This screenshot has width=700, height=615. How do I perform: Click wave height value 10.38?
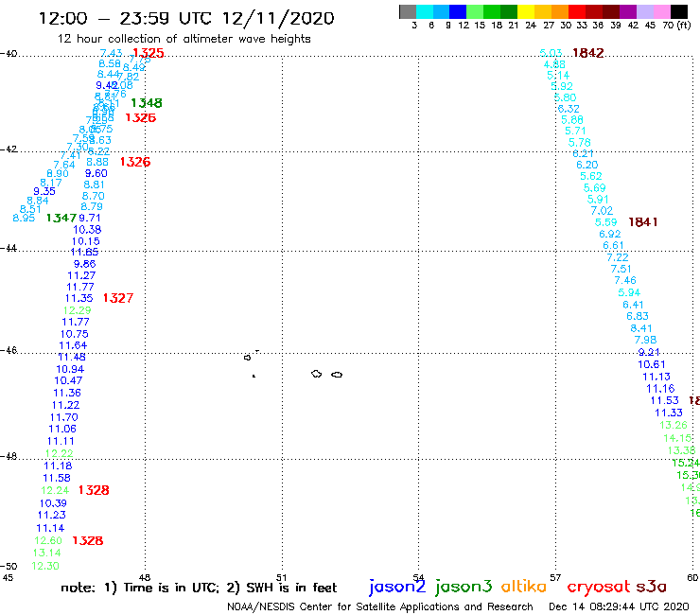pyautogui.click(x=87, y=230)
